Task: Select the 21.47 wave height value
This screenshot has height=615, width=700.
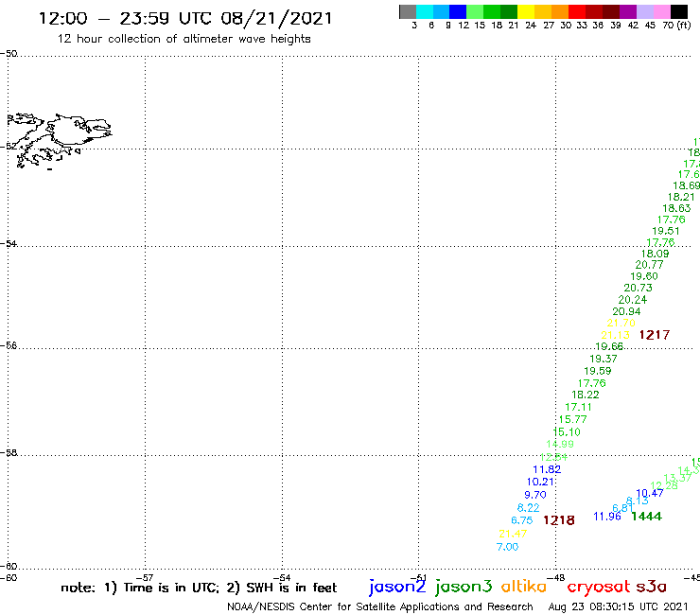Action: (513, 534)
